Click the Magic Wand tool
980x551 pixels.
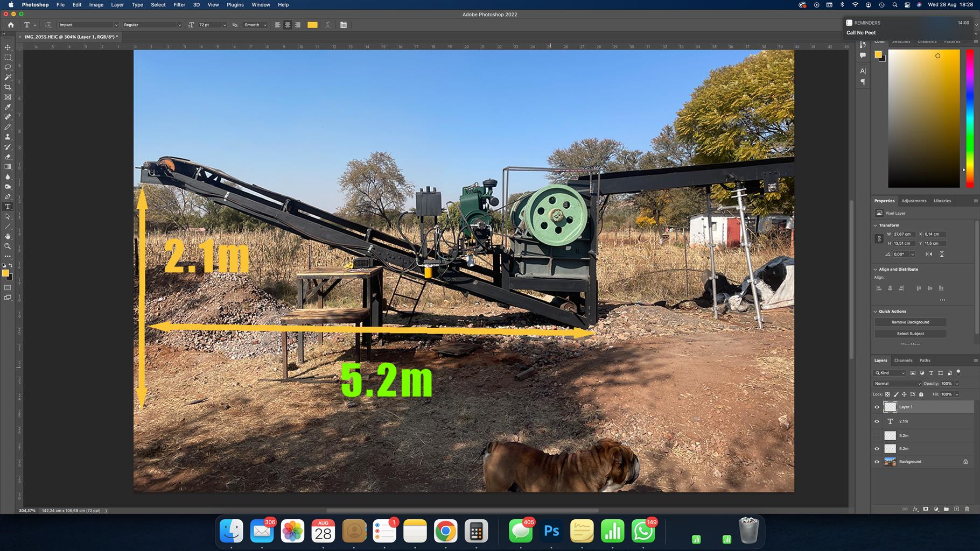tap(8, 77)
